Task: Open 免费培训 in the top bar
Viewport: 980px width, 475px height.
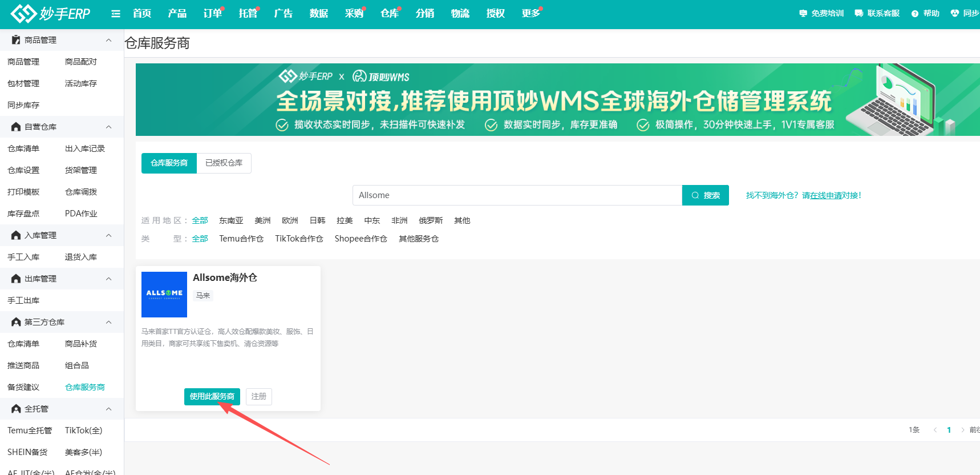Action: click(821, 14)
